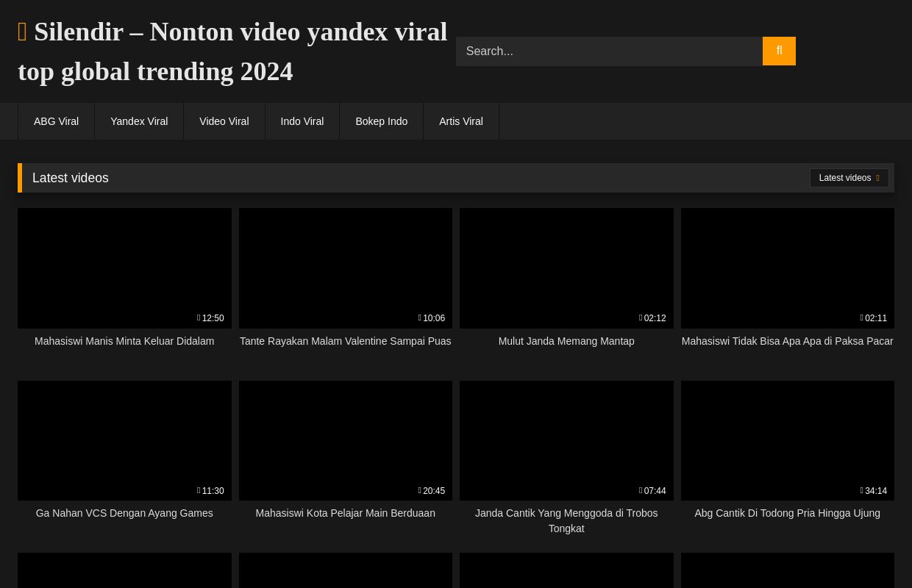Open the thumbnail with duration 02:12

point(566,268)
